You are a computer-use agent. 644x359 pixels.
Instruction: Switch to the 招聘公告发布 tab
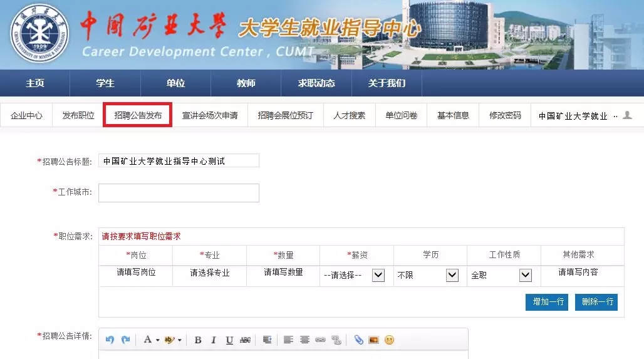(138, 115)
